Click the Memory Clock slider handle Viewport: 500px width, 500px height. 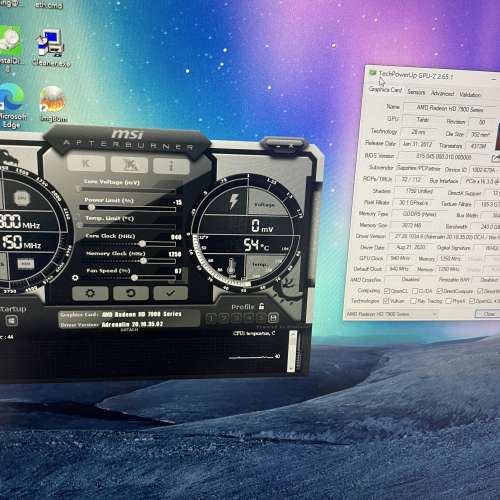tap(143, 261)
